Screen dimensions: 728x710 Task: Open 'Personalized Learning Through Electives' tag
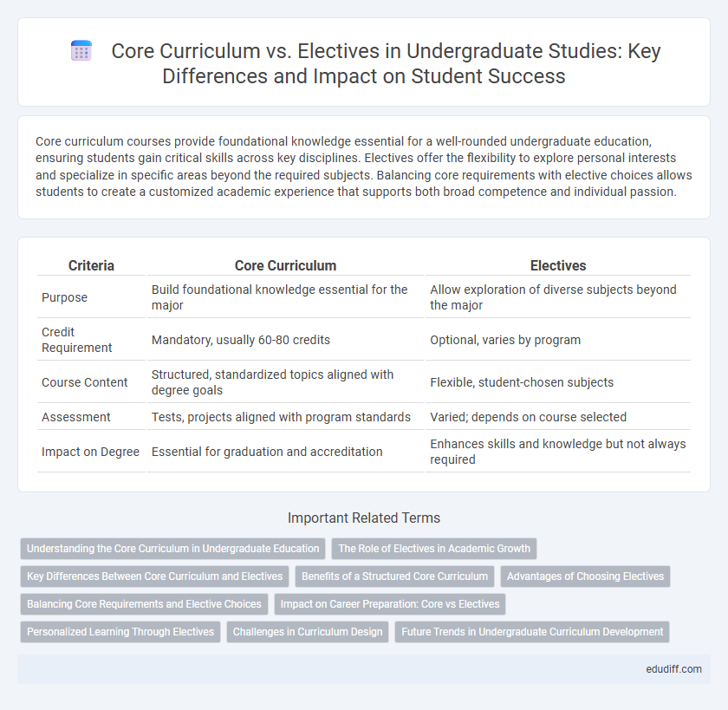[x=120, y=632]
